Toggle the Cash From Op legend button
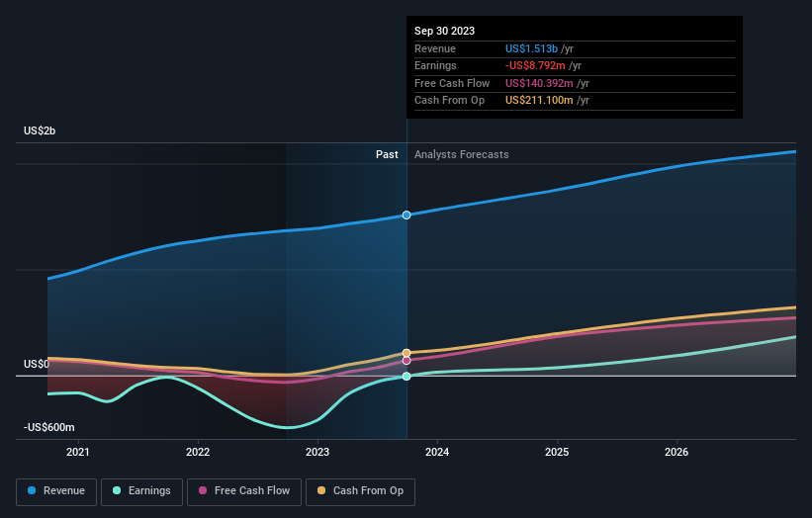The height and width of the screenshot is (518, 812). pos(360,491)
